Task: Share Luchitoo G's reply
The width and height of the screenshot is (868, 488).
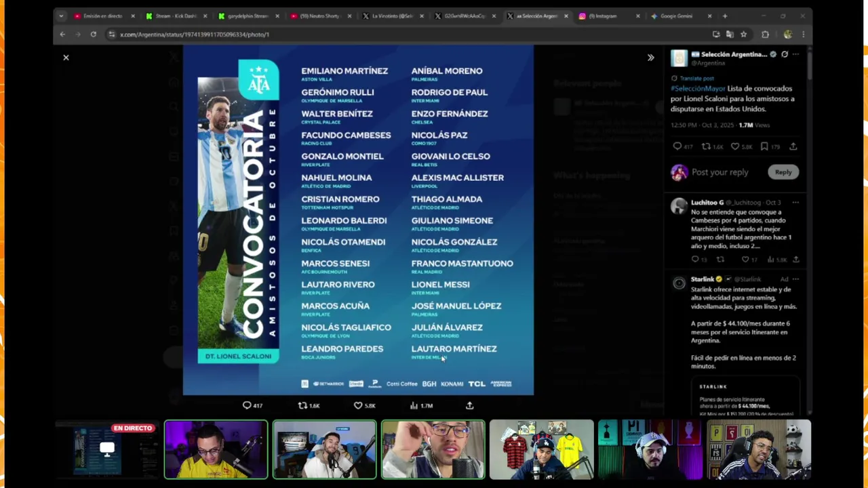Action: tap(795, 260)
